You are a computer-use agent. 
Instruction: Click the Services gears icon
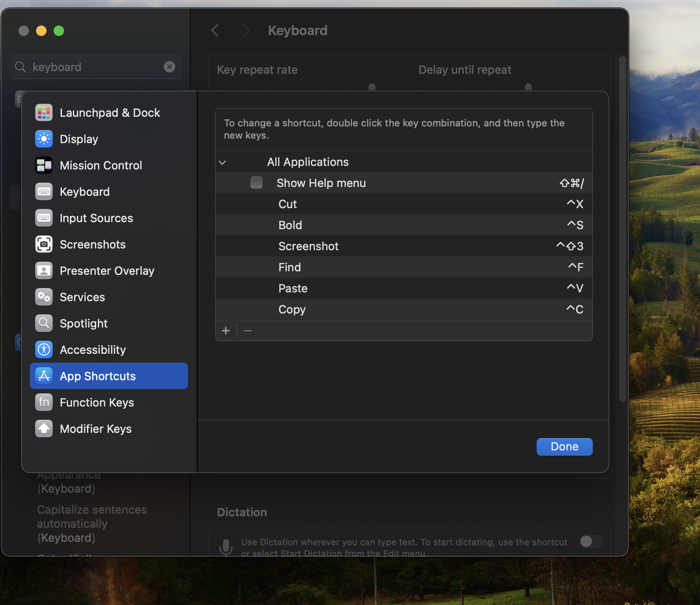point(44,297)
